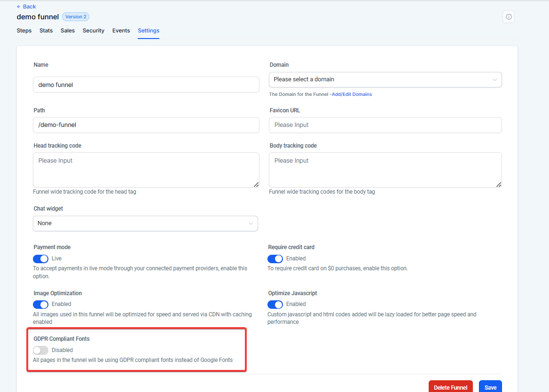The image size is (549, 392).
Task: Select the Events tab
Action: (121, 31)
